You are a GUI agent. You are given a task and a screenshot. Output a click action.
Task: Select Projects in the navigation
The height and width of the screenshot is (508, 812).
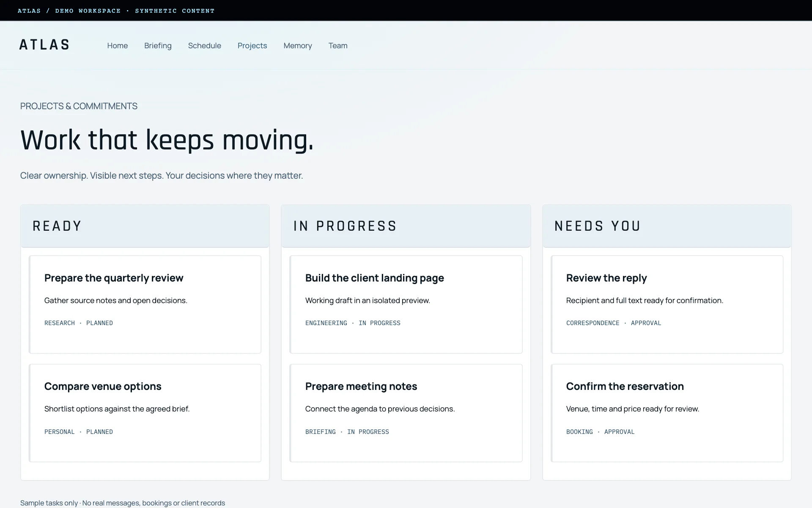click(252, 45)
